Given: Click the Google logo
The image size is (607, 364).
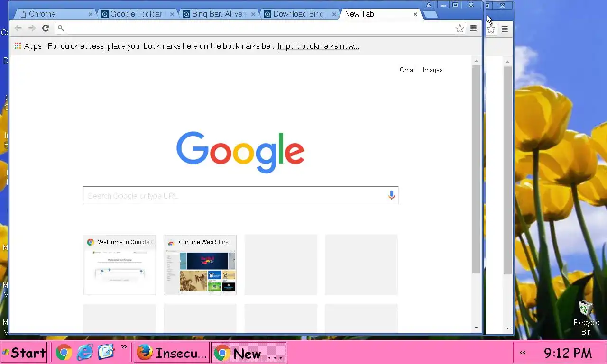Looking at the screenshot, I should [240, 152].
